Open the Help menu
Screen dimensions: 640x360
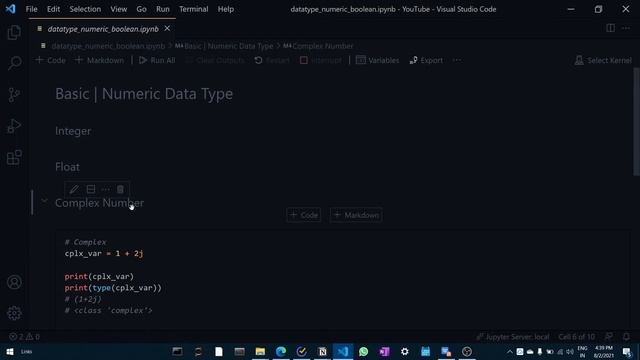pos(226,9)
